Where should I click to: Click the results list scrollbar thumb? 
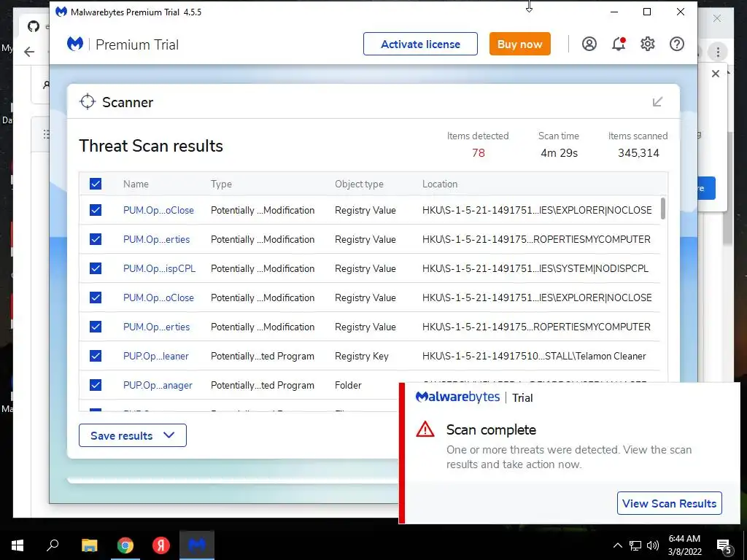[663, 209]
